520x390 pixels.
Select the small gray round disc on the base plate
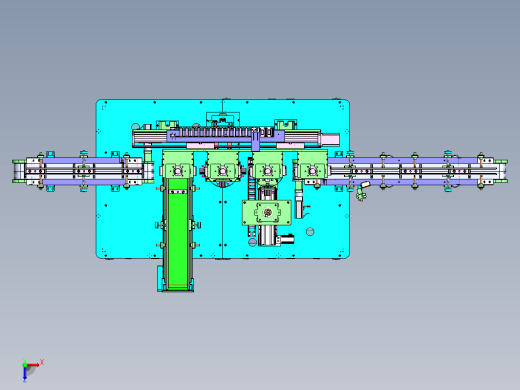310,231
